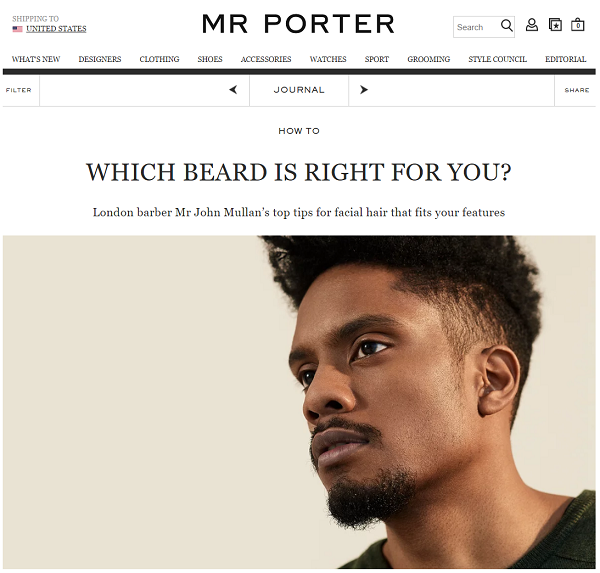Click the Journal heading link
The width and height of the screenshot is (600, 573).
tap(299, 90)
